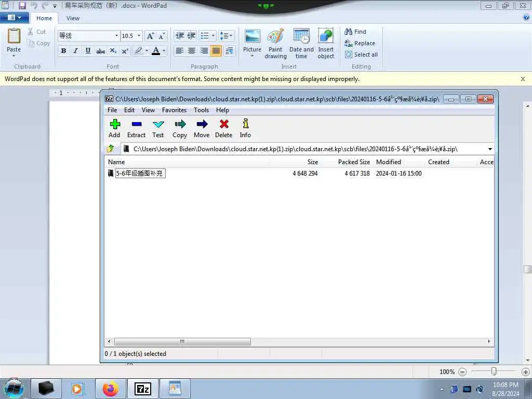Expand the font color dropdown arrow
Screen dimensions: 532x399
tap(164, 51)
